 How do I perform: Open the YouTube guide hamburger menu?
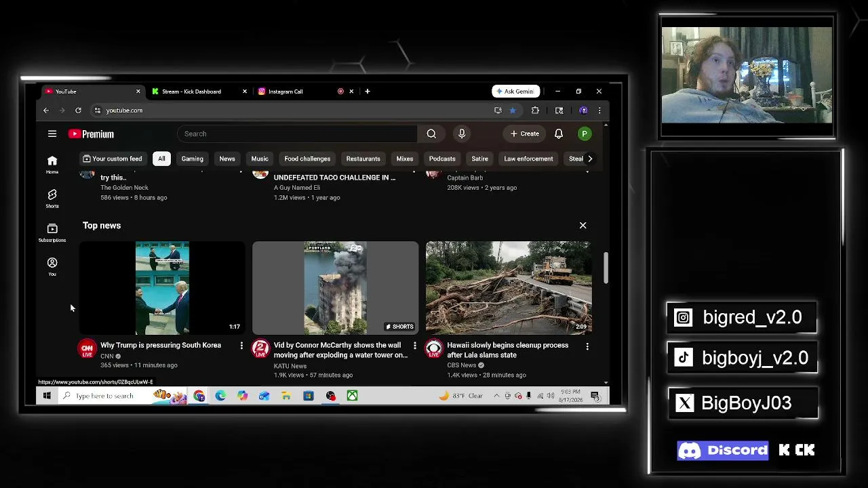pos(52,134)
